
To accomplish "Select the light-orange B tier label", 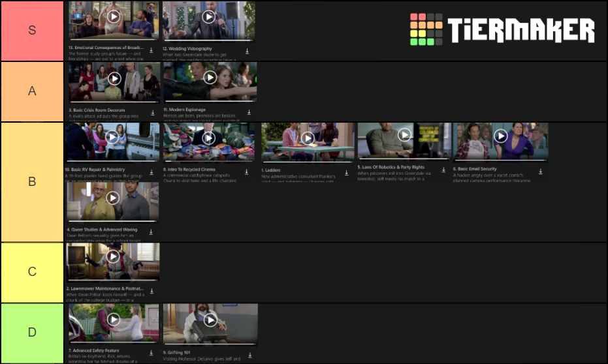I will [x=32, y=181].
